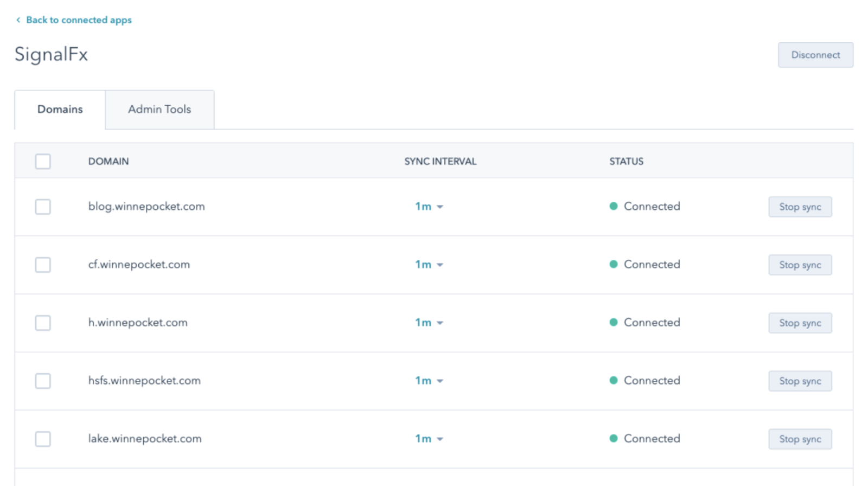
Task: Expand sync interval for cf.winnepocket.com
Action: pyautogui.click(x=429, y=265)
